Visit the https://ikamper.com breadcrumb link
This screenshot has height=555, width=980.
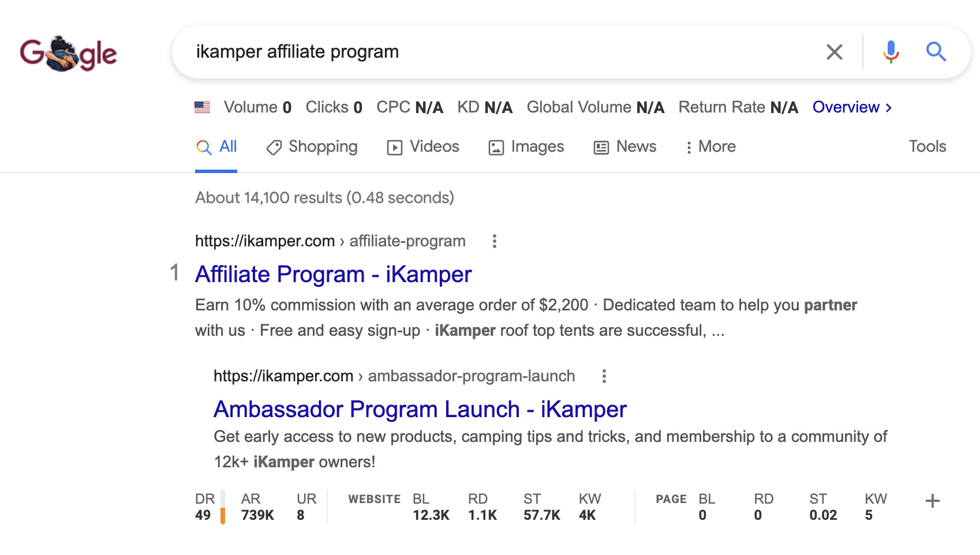(x=264, y=241)
